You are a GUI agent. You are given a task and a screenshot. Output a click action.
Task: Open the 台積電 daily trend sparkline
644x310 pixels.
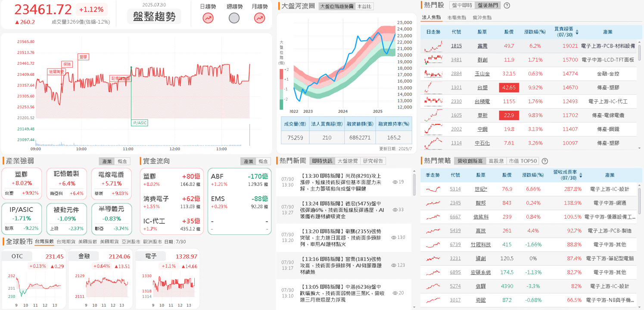[x=433, y=101]
